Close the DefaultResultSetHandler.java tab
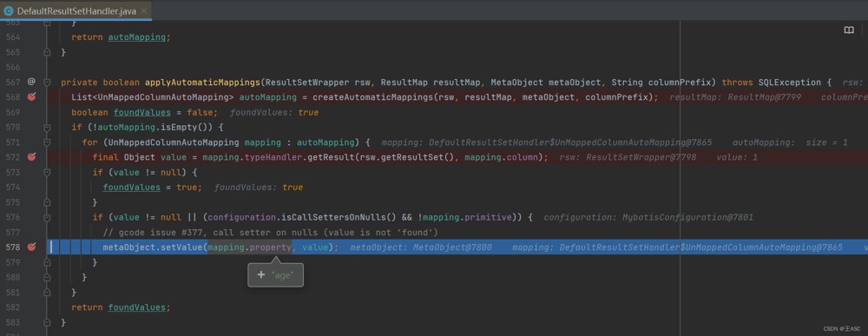 click(x=144, y=11)
